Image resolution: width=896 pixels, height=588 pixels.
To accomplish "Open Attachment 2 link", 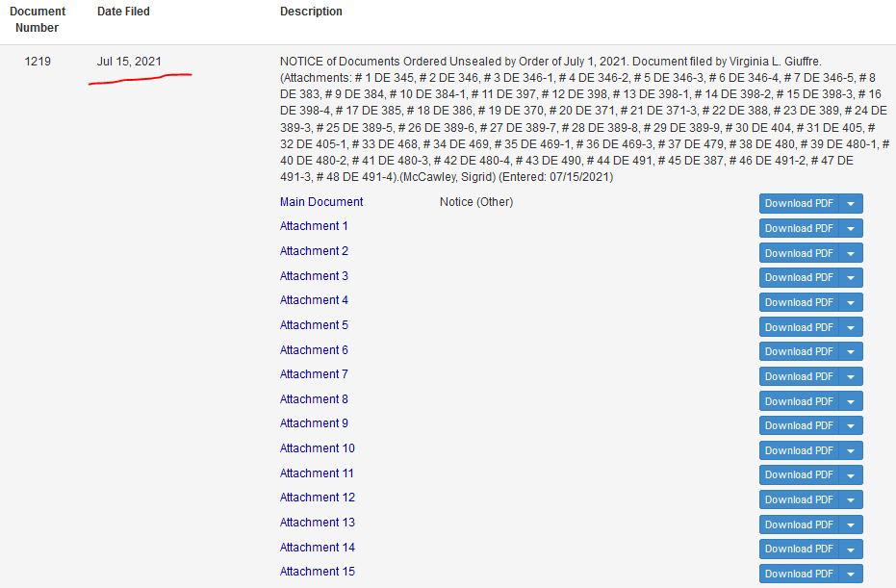I will (x=314, y=251).
